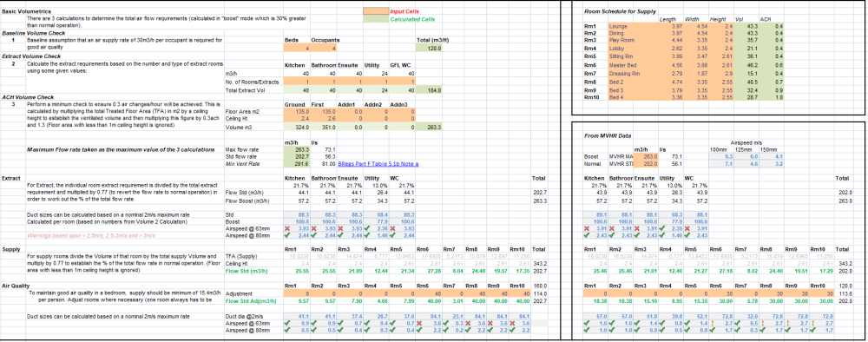Click red cross beside WC airspeed 3.93
This screenshot has width=868, height=342.
pos(393,228)
